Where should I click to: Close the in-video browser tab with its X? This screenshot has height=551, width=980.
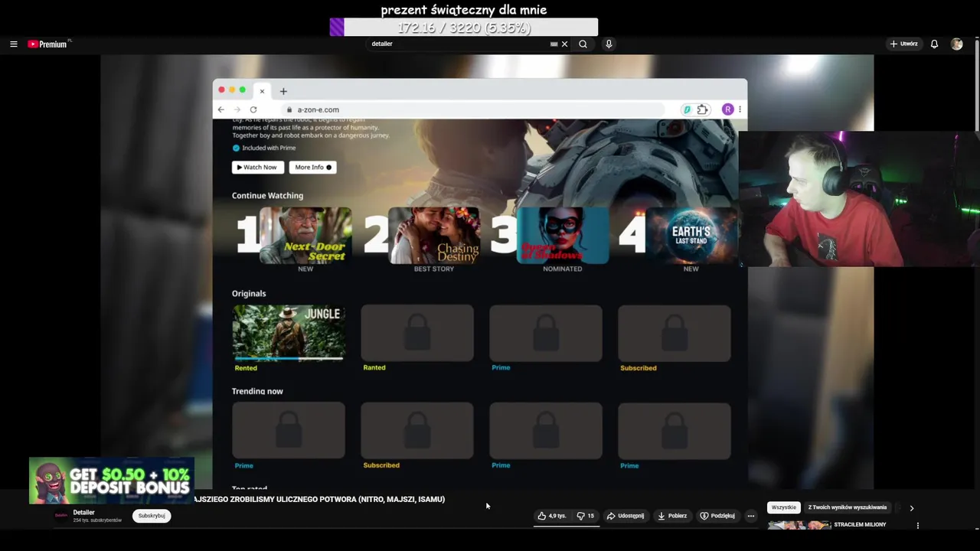tap(262, 91)
